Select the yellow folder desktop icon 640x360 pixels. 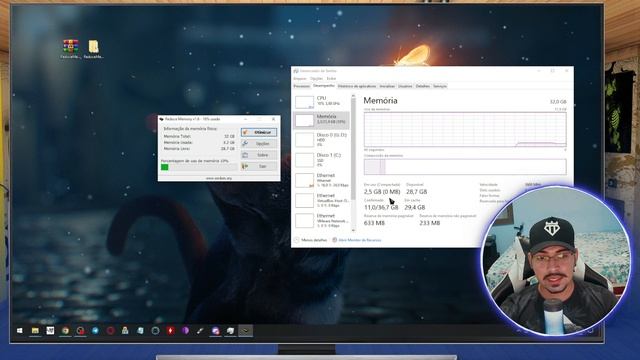[93, 49]
